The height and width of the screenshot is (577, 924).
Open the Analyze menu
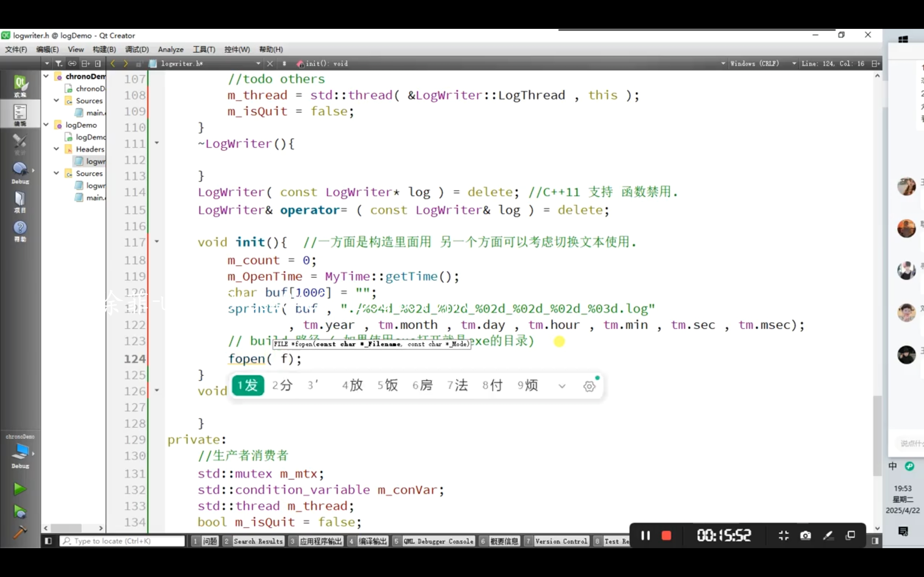[170, 50]
